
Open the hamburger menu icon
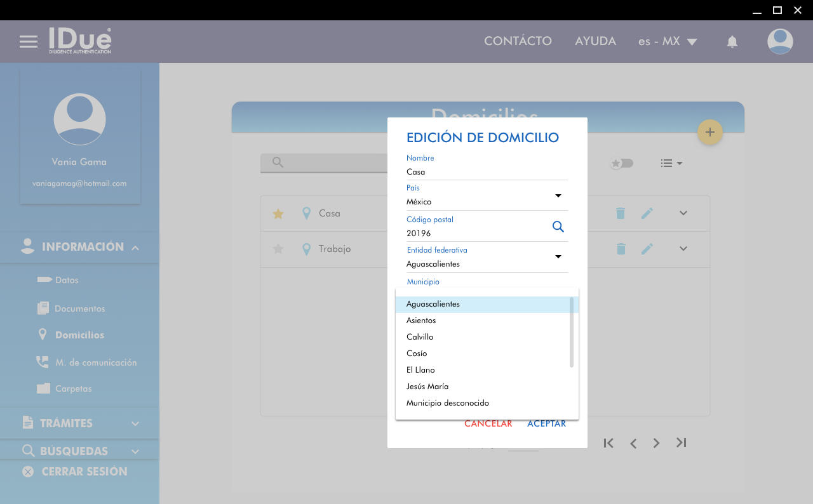(29, 42)
